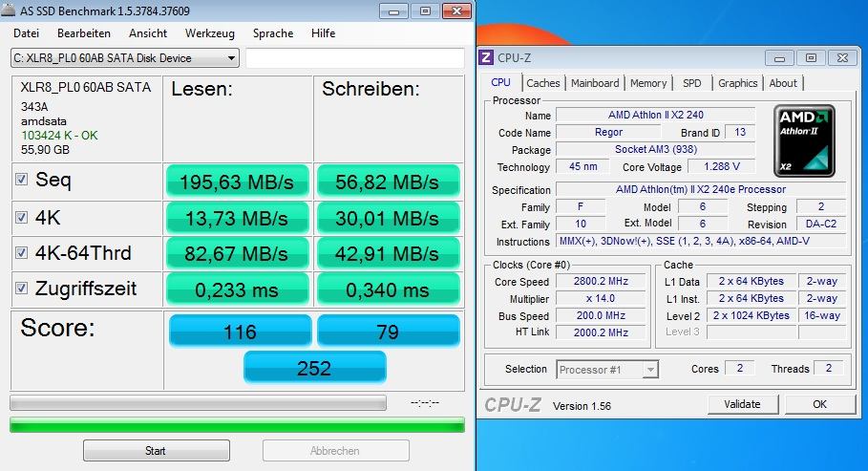The height and width of the screenshot is (471, 868).
Task: Select the 4K-64Thrd read value 82,67 MB/s
Action: point(237,254)
